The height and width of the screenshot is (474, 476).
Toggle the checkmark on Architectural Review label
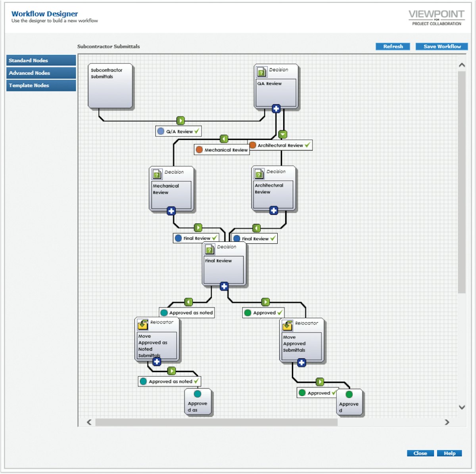coord(307,145)
